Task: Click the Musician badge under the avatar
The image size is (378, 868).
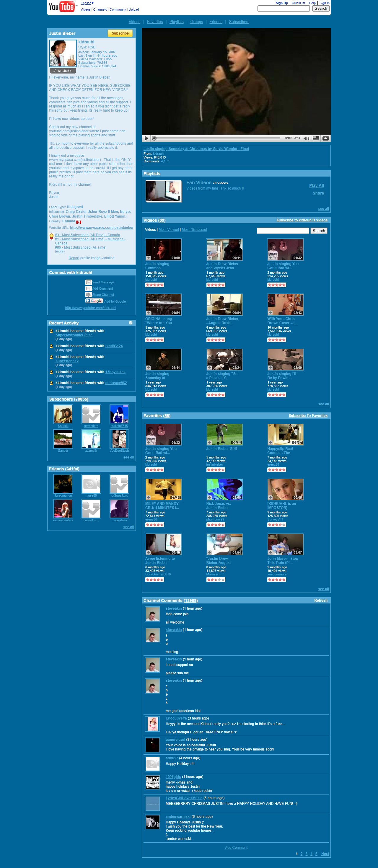Action: click(63, 71)
